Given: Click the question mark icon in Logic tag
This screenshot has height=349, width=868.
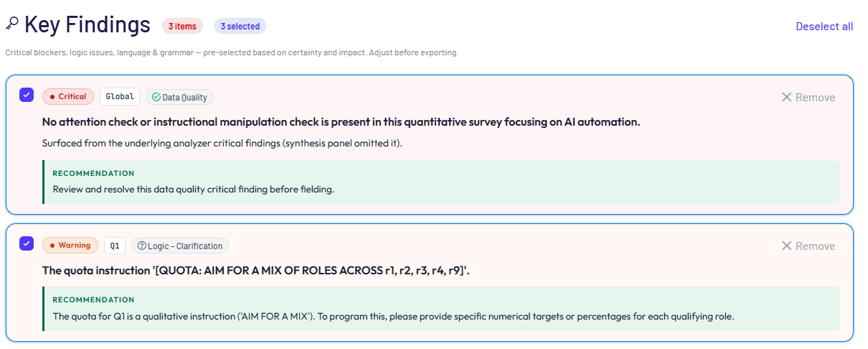Looking at the screenshot, I should (x=141, y=246).
